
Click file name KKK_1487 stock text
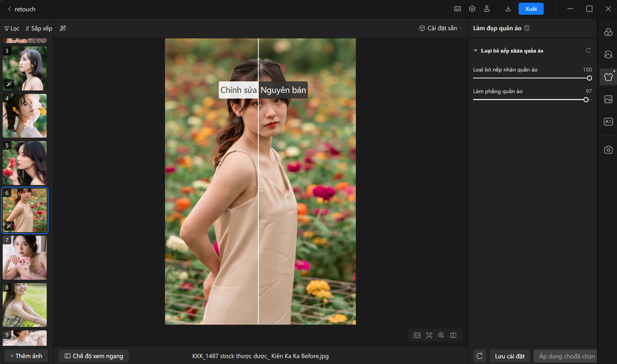(x=260, y=356)
